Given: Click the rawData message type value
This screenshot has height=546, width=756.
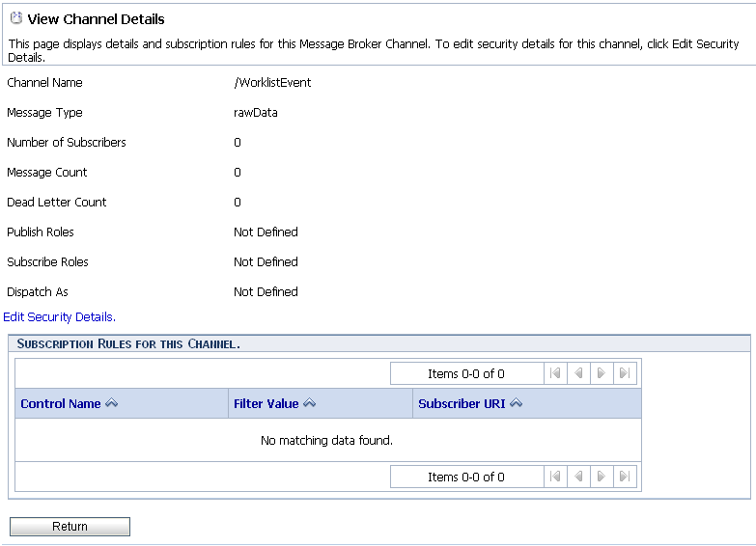Looking at the screenshot, I should 256,113.
